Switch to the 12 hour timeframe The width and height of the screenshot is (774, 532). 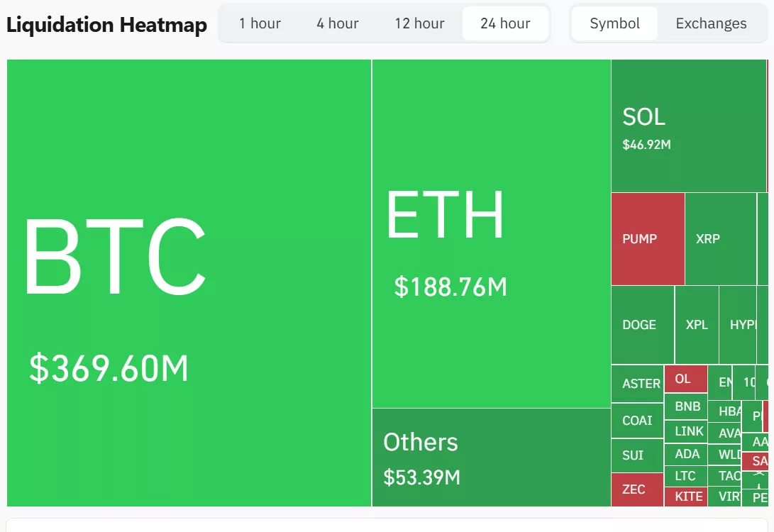(x=419, y=23)
